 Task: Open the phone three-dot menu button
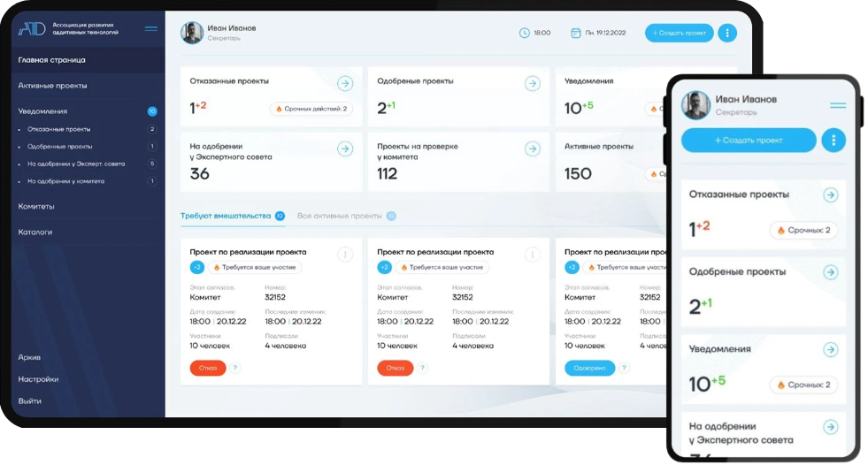(x=833, y=141)
